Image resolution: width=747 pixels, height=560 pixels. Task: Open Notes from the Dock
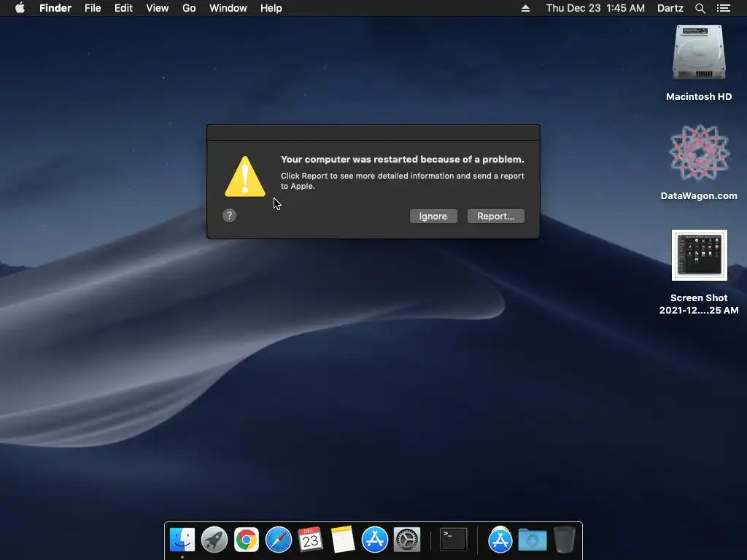click(343, 540)
